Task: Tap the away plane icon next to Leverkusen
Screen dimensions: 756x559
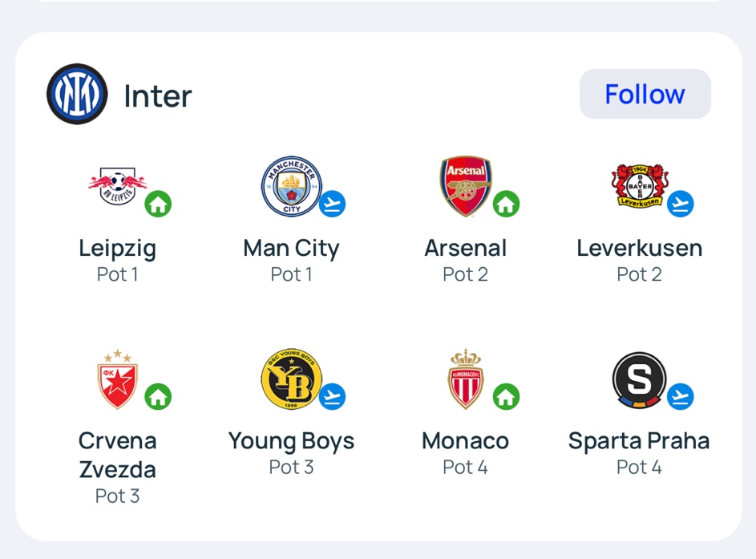Action: click(681, 204)
